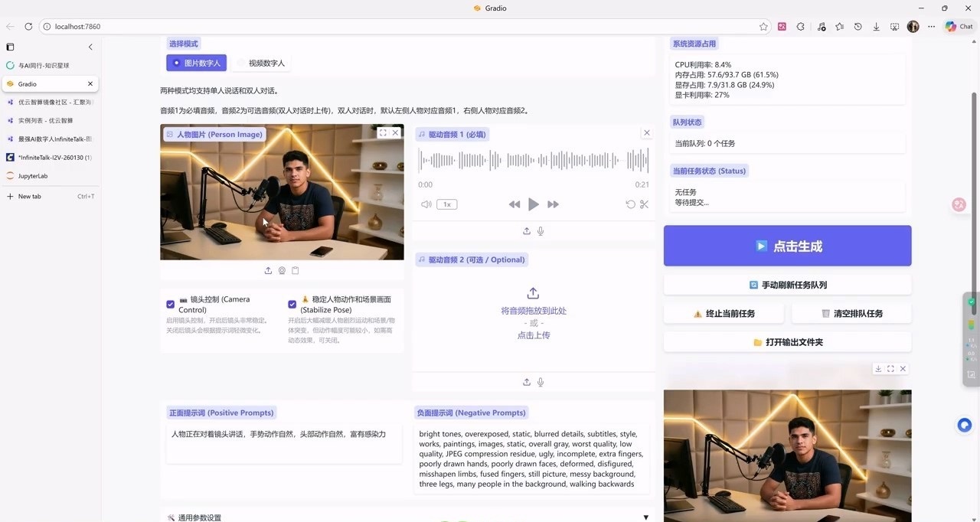980x522 pixels.
Task: Click the volume speaker icon in audio player
Action: point(426,204)
